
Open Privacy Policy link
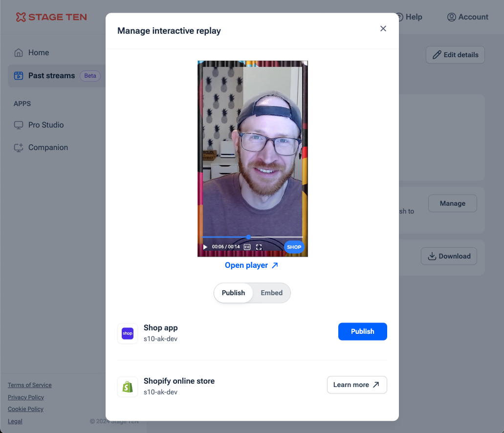click(26, 397)
